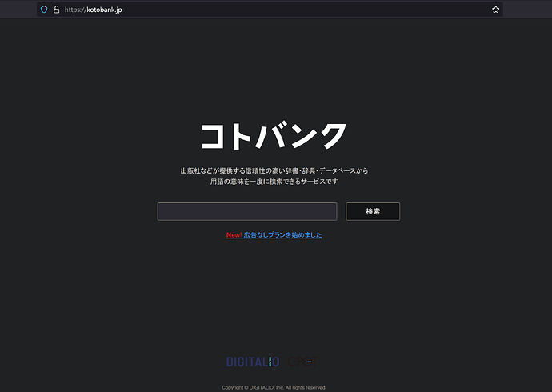This screenshot has height=392, width=552.
Task: Click the Copyright © text in footer
Action: (x=237, y=387)
